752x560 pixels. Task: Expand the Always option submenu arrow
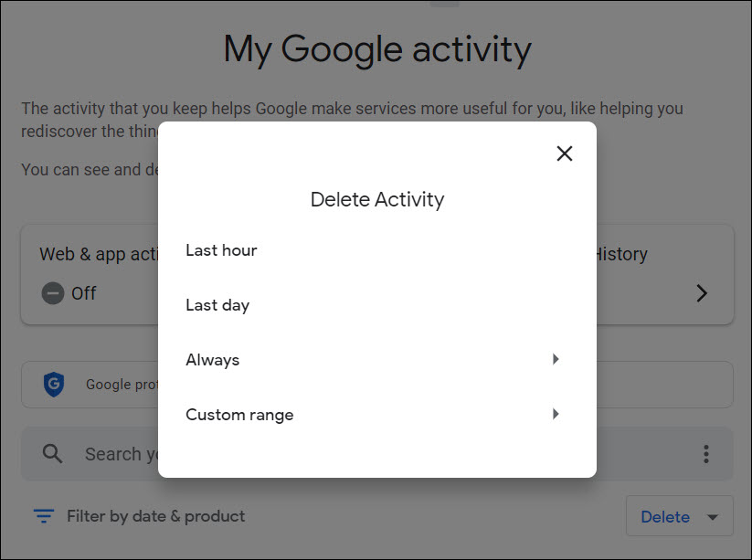(x=556, y=359)
